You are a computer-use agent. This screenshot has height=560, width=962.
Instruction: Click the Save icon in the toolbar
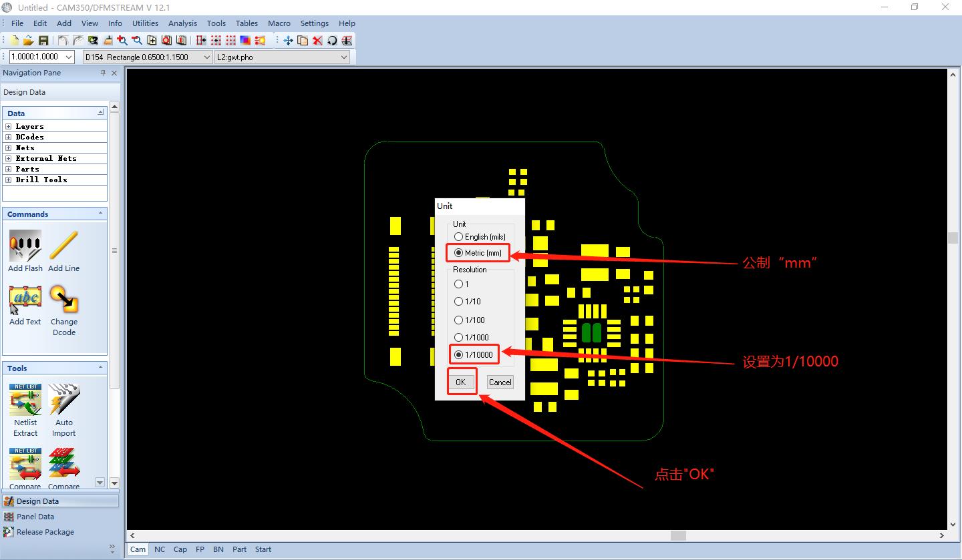pos(43,41)
